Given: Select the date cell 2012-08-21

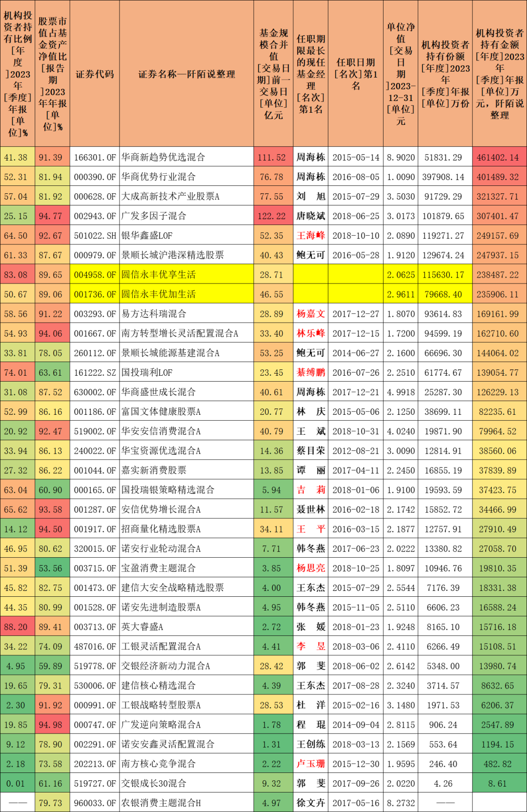Looking at the screenshot, I should click(356, 451).
